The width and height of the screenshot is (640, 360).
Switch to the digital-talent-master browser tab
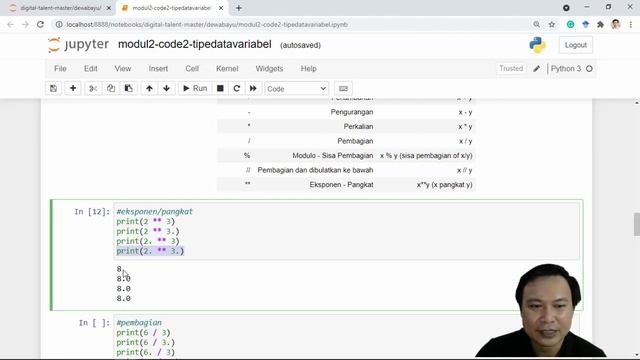coord(60,8)
